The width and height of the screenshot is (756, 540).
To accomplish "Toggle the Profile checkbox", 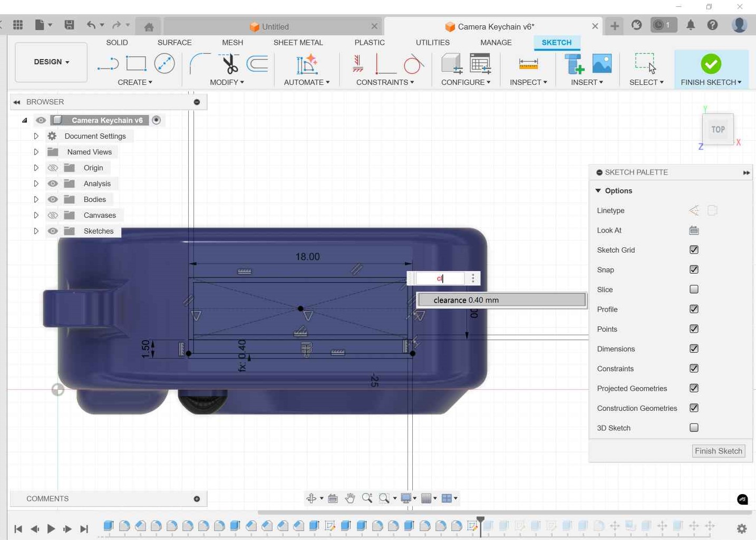I will click(694, 309).
